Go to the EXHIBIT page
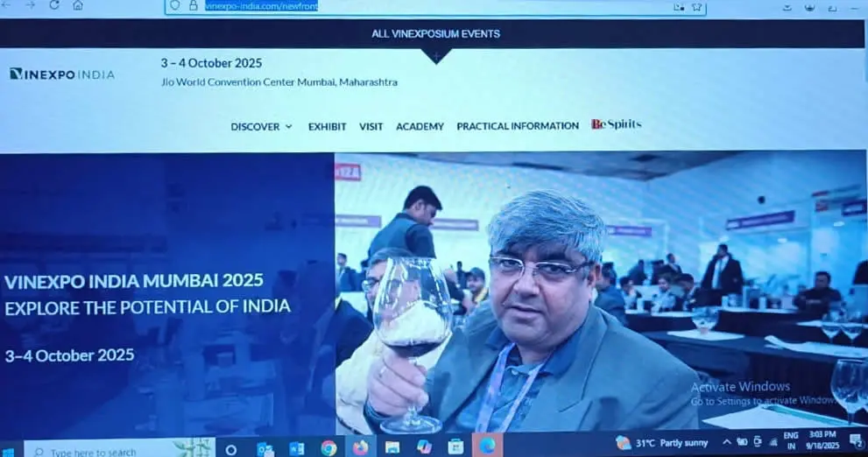 (328, 127)
